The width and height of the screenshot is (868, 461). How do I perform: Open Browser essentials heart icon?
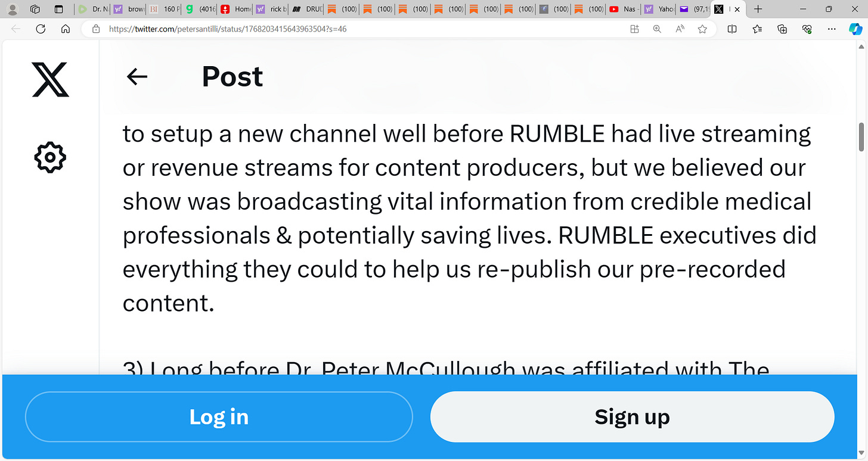807,29
